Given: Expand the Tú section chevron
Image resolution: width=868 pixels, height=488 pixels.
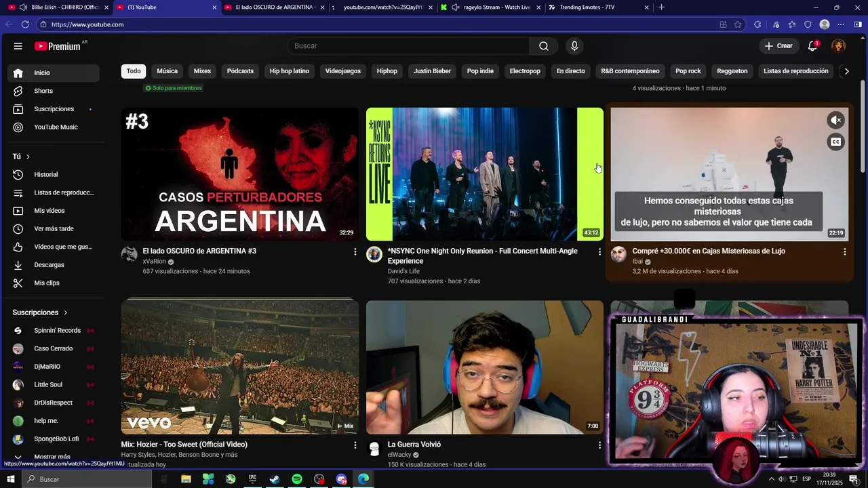Looking at the screenshot, I should tap(28, 157).
